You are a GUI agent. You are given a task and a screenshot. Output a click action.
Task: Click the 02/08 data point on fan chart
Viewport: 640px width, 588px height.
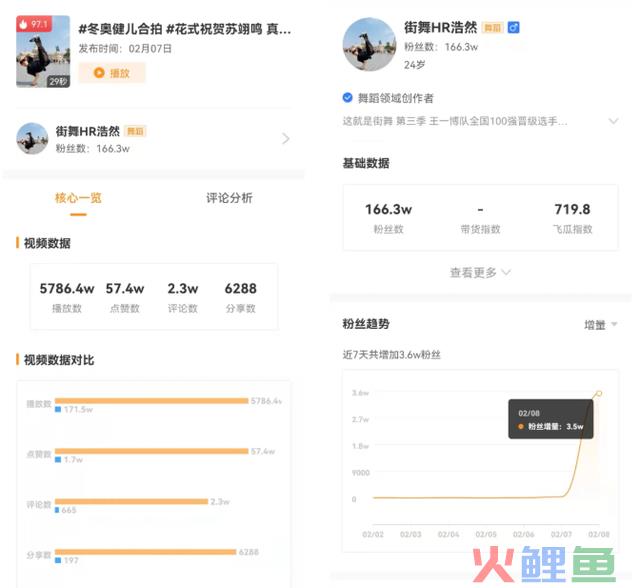599,393
